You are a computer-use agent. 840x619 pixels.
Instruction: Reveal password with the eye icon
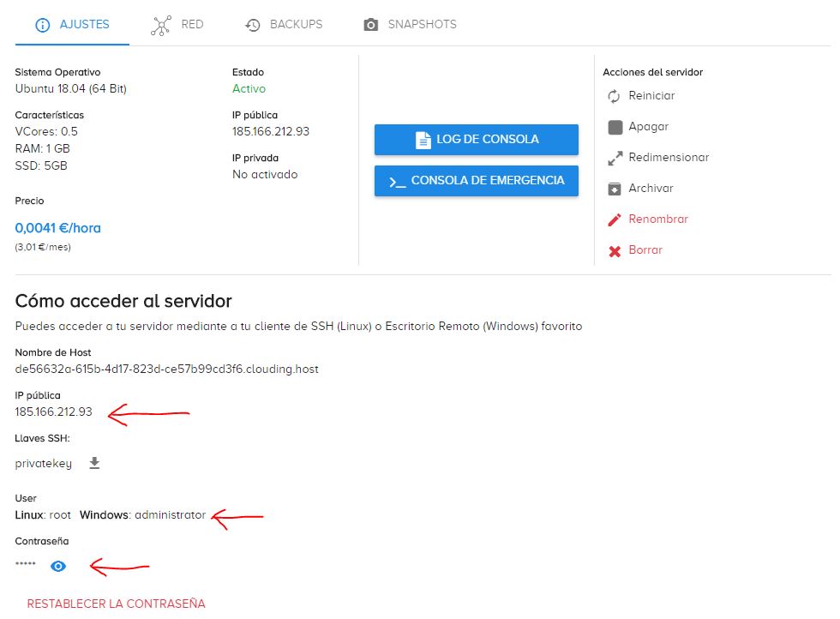(58, 566)
